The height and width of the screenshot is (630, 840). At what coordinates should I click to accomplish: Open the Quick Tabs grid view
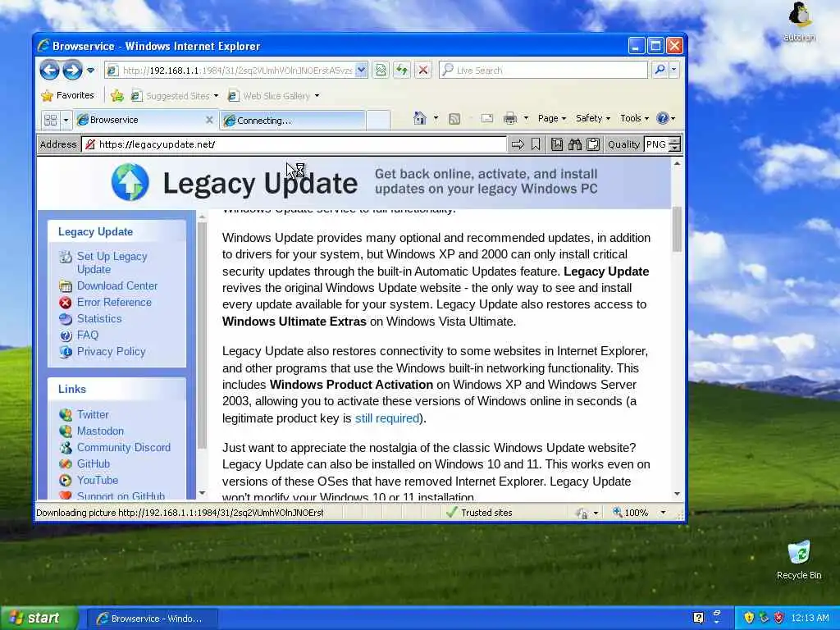point(50,120)
